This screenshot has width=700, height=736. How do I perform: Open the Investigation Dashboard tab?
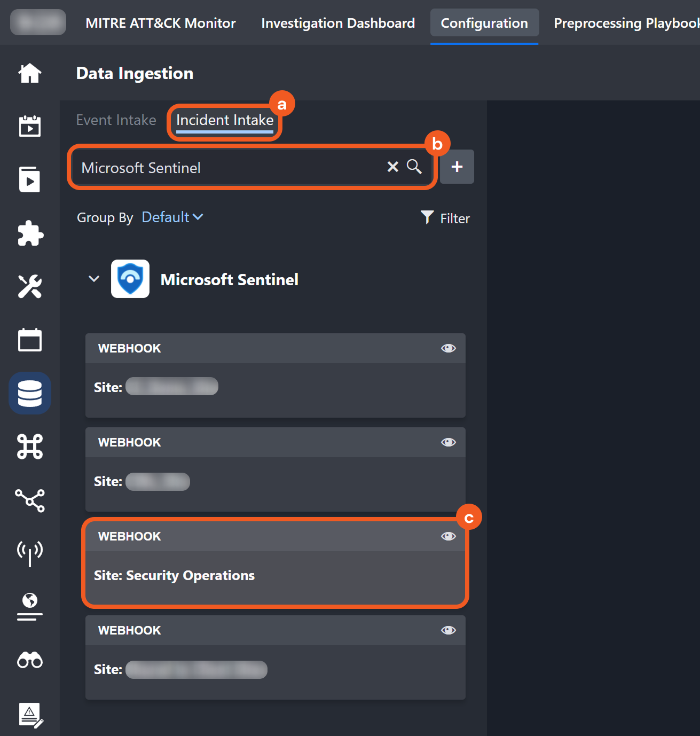[x=338, y=23]
